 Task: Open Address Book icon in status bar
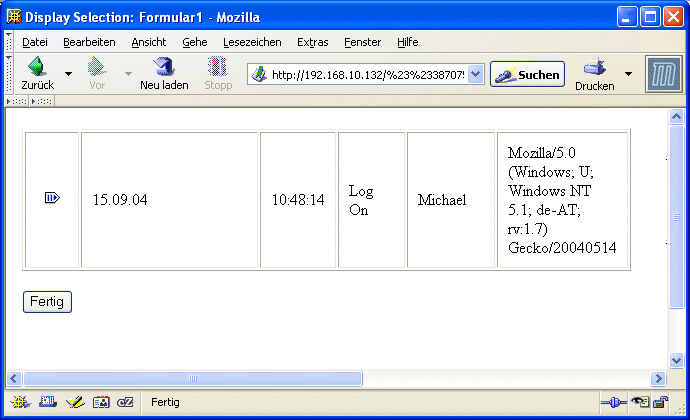pos(100,402)
